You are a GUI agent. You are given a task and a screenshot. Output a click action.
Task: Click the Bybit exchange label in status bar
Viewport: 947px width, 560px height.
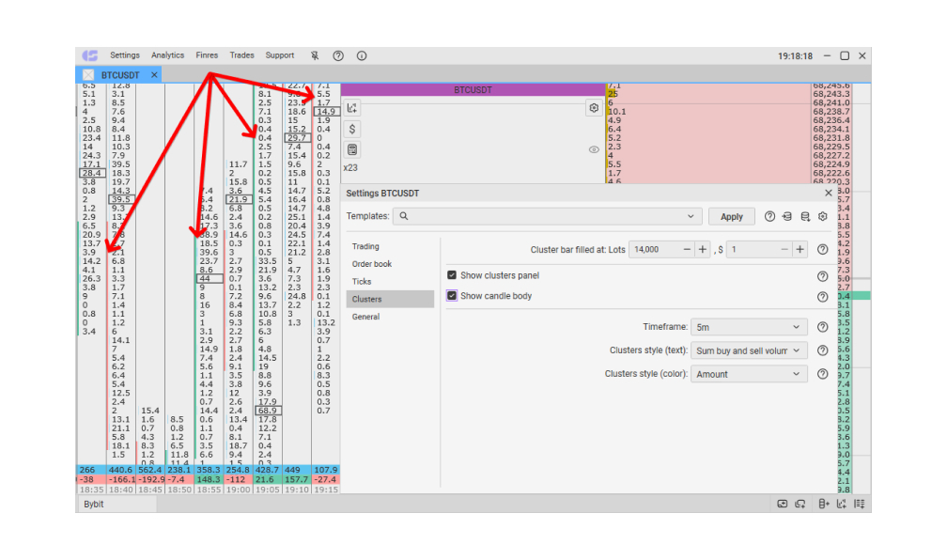click(x=94, y=504)
